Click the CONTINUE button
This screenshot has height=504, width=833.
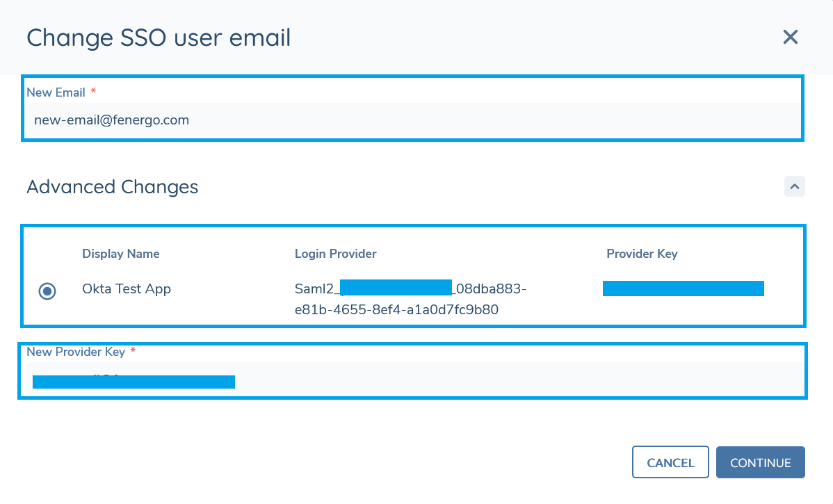[x=760, y=462]
